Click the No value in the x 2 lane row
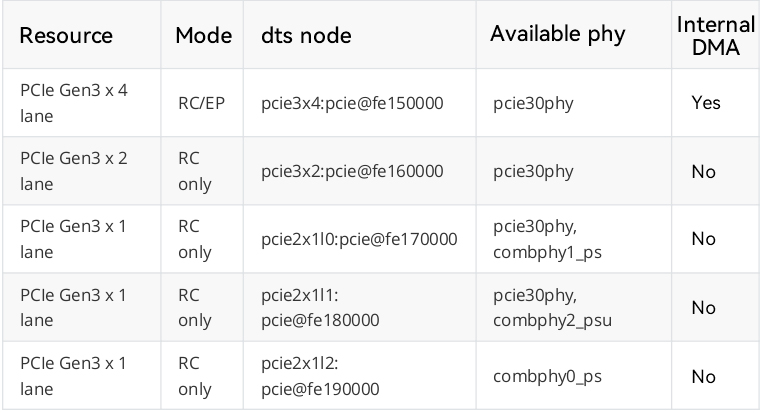Image resolution: width=760 pixels, height=413 pixels. click(704, 171)
